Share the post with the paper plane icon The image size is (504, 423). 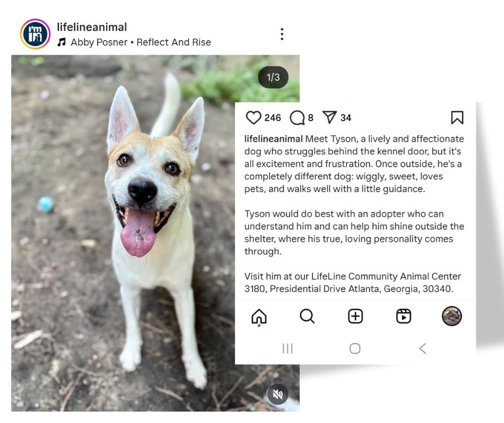pos(329,117)
